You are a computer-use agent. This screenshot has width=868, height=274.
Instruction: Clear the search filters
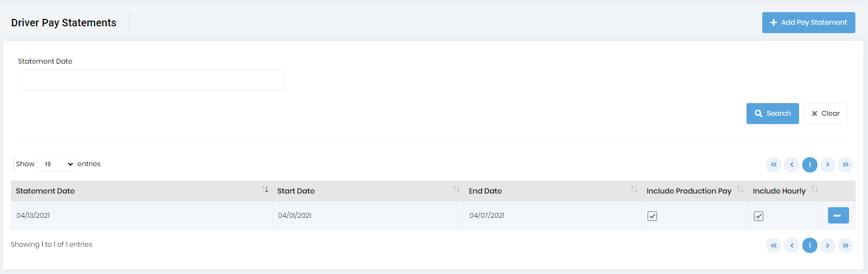tap(825, 114)
